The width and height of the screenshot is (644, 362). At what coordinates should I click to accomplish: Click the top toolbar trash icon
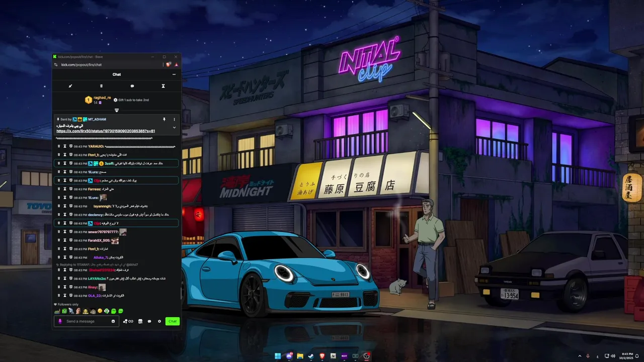pos(101,86)
